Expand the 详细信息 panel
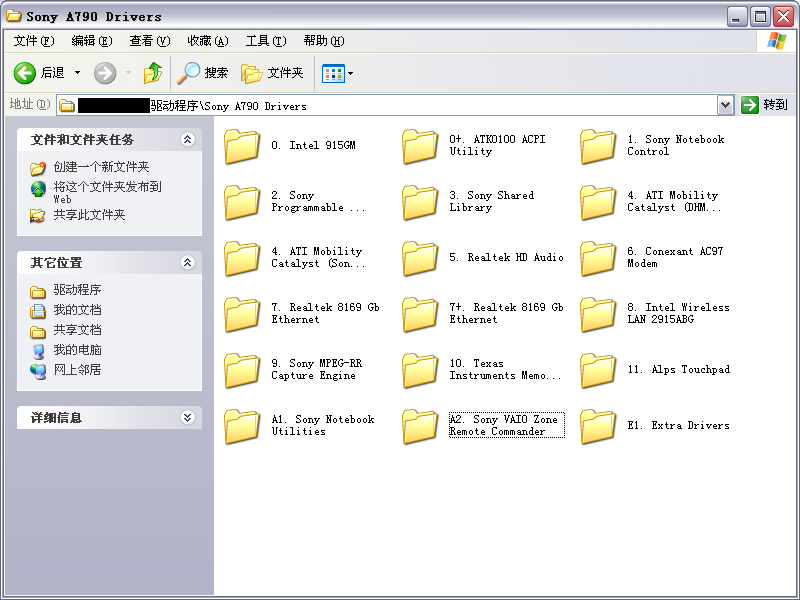Image resolution: width=800 pixels, height=600 pixels. click(188, 417)
